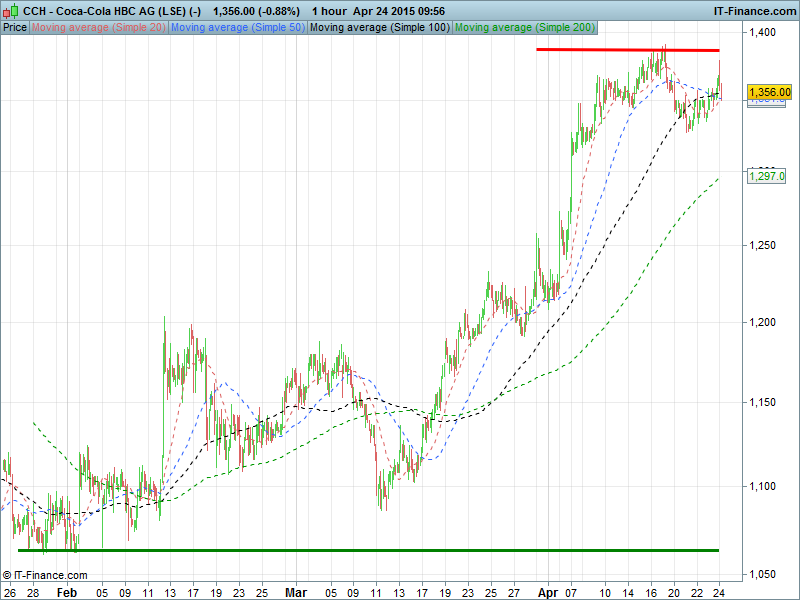Click the 1,050 level on price axis
800x600 pixels.
click(x=765, y=574)
